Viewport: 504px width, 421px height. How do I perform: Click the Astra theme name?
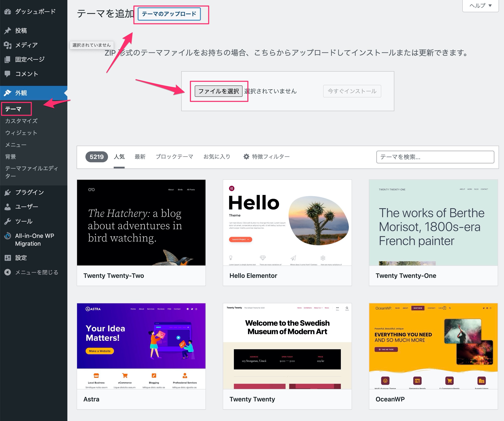click(x=91, y=399)
